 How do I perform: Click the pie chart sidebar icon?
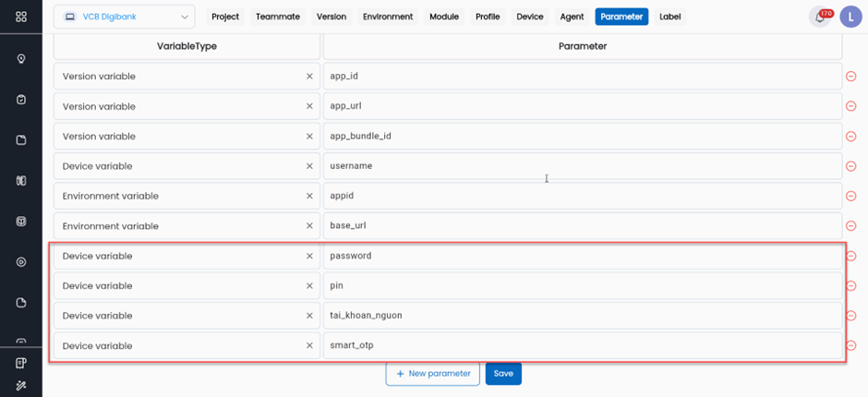21,303
